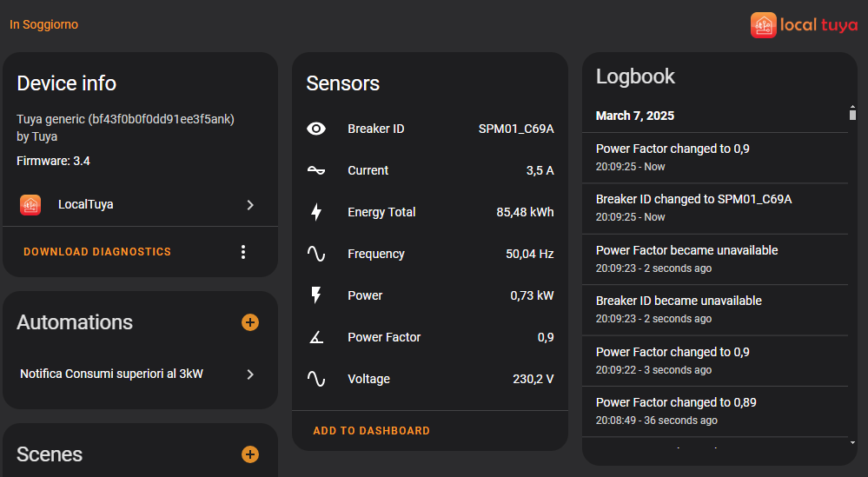Open the Energy Total 85,48 kWh row

tap(430, 212)
